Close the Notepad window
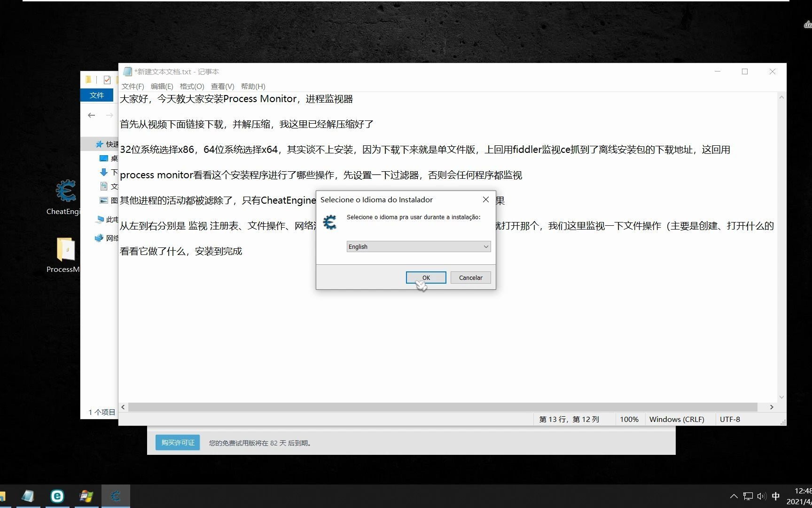The height and width of the screenshot is (508, 812). [x=773, y=71]
